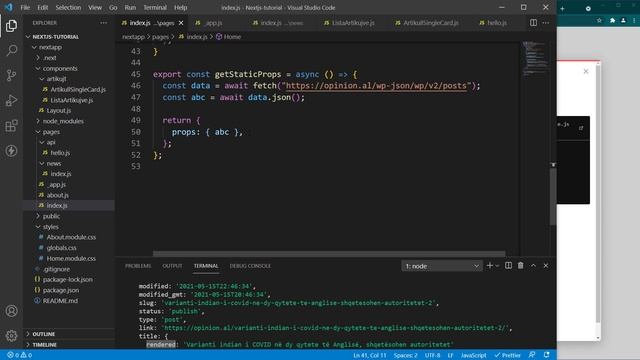Image resolution: width=640 pixels, height=360 pixels.
Task: Show the OUTPUT panel tab
Action: pos(172,266)
